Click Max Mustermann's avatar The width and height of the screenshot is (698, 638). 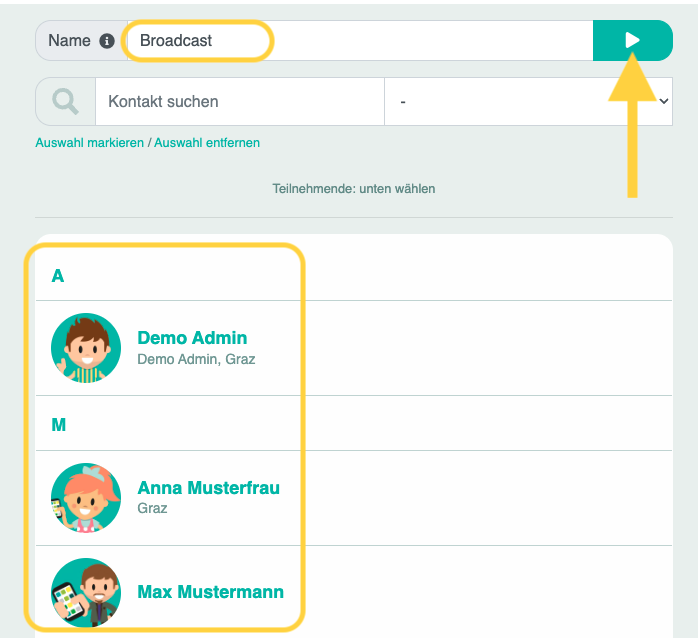click(86, 593)
